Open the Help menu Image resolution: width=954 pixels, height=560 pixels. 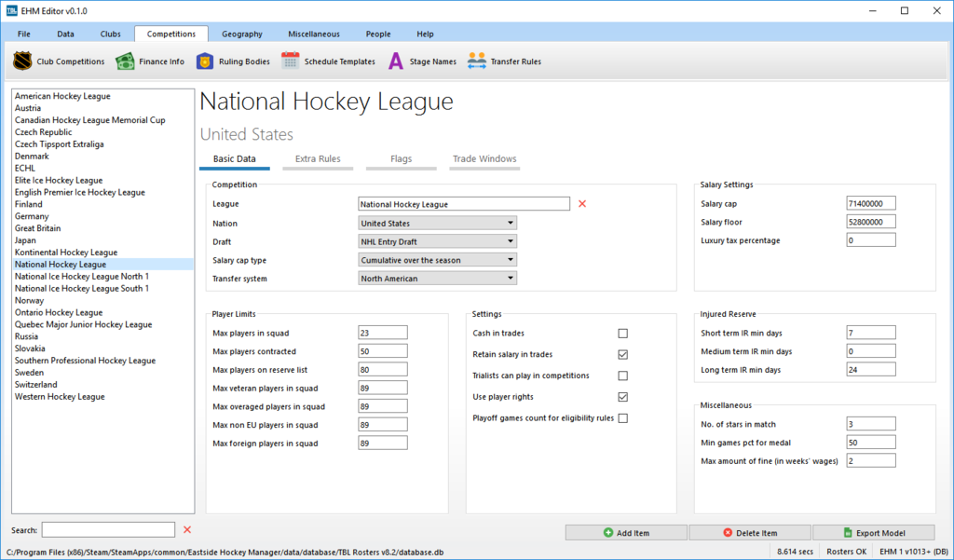425,34
